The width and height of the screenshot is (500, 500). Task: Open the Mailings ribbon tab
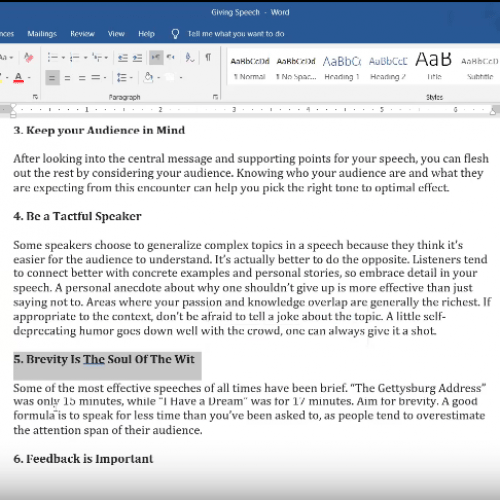(42, 34)
